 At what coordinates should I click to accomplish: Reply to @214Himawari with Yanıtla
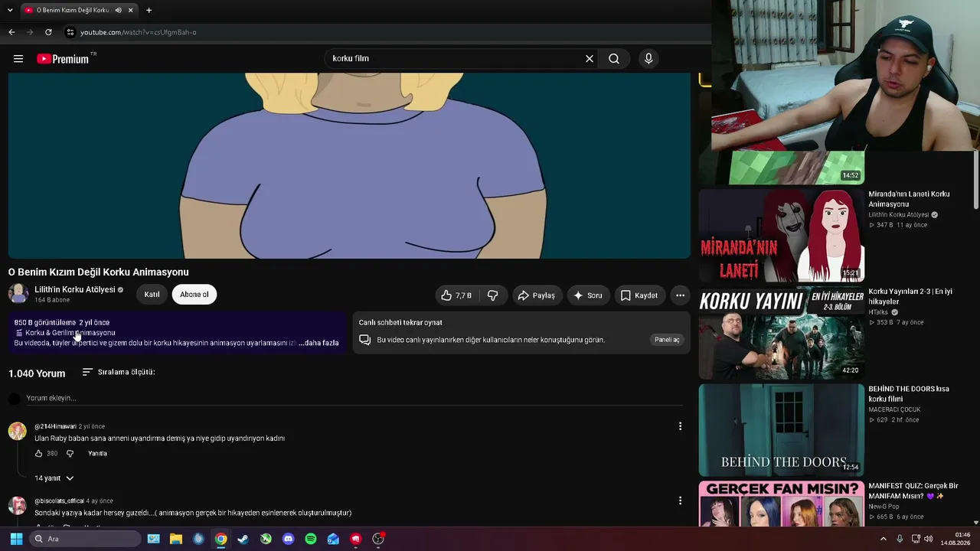[x=97, y=454]
